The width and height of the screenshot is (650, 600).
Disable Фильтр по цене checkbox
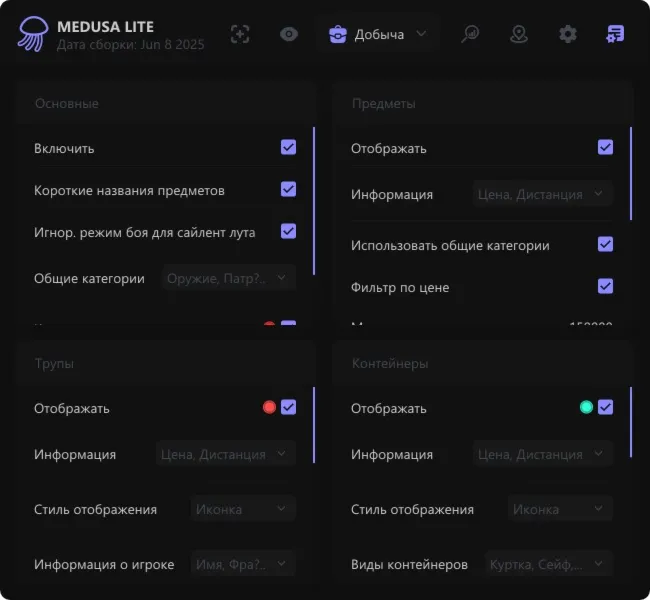click(605, 286)
